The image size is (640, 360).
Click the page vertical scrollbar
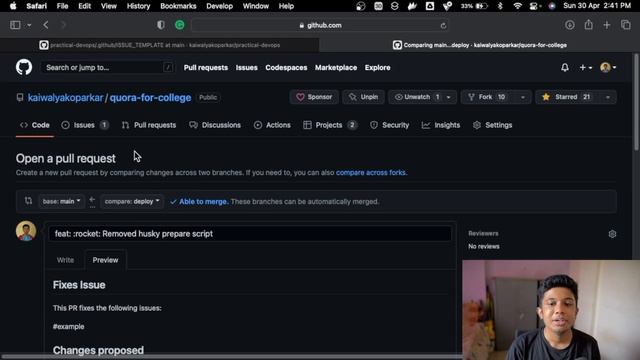click(x=636, y=102)
